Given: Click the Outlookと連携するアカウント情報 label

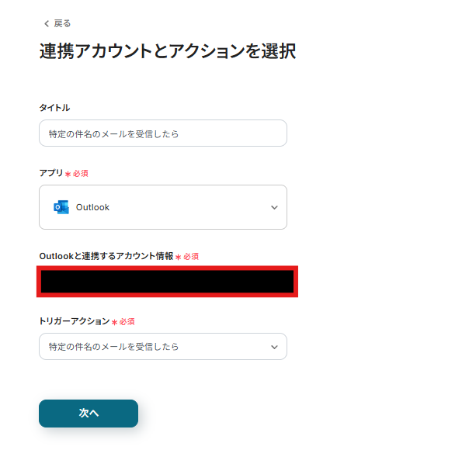Looking at the screenshot, I should tap(106, 256).
